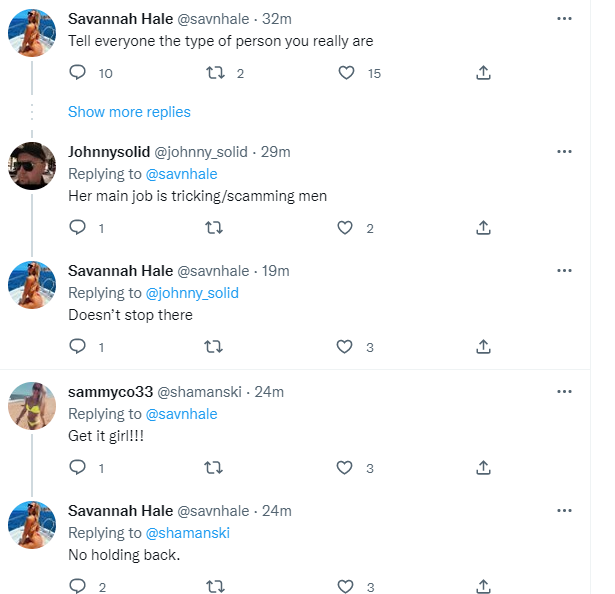Open the @johnny_solid mention link
The image size is (615, 594).
[193, 293]
